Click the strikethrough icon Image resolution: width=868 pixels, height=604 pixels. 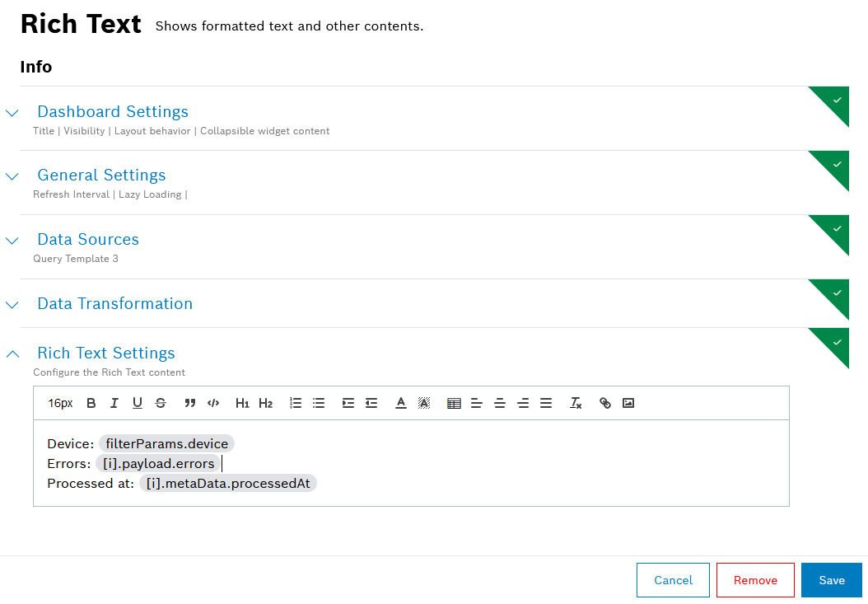tap(161, 403)
